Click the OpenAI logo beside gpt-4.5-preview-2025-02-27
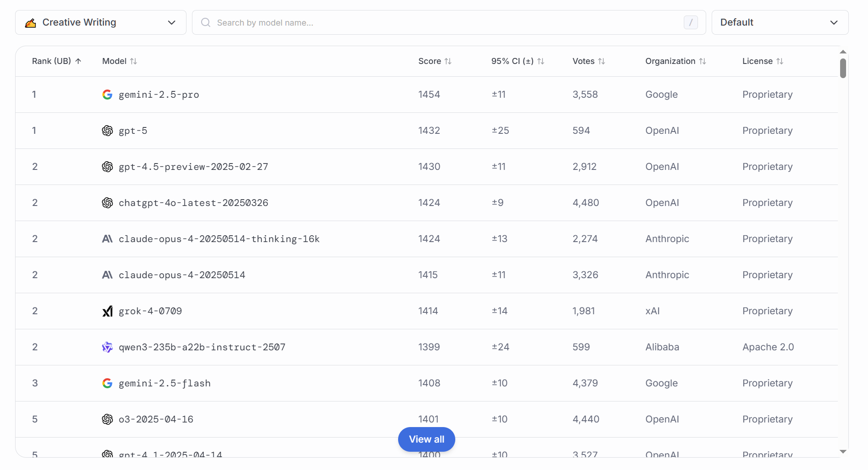Viewport: 868px width, 470px height. (x=107, y=167)
